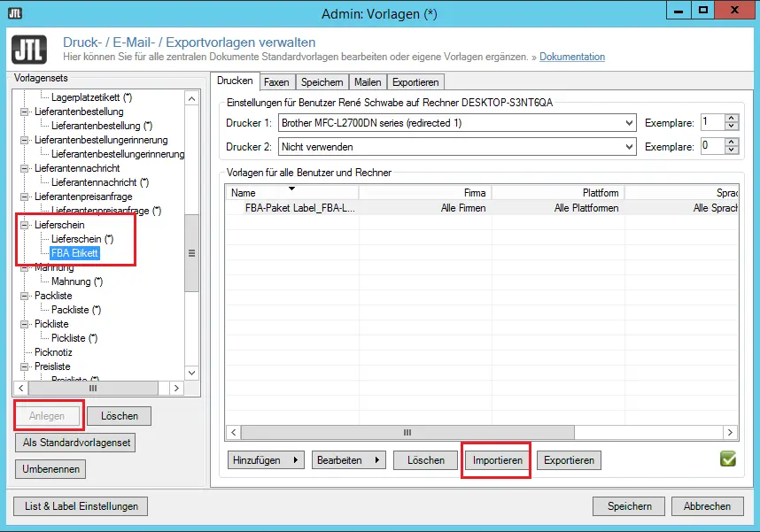Click Löschen button under Vorlagensets

point(120,416)
